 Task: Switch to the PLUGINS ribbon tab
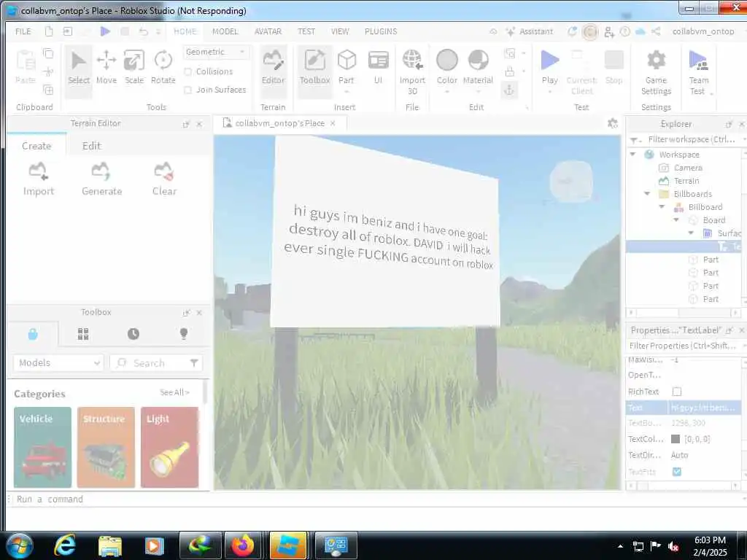click(381, 31)
